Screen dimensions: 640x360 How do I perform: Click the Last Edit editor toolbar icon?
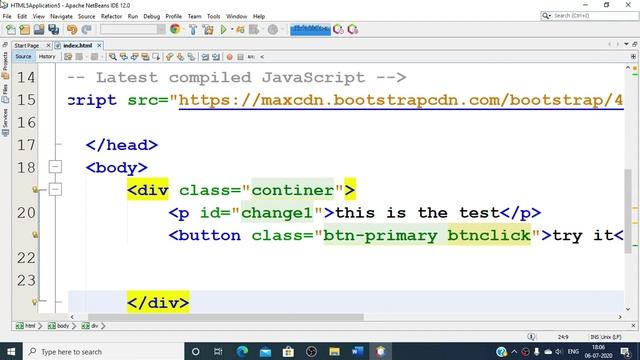[68, 57]
